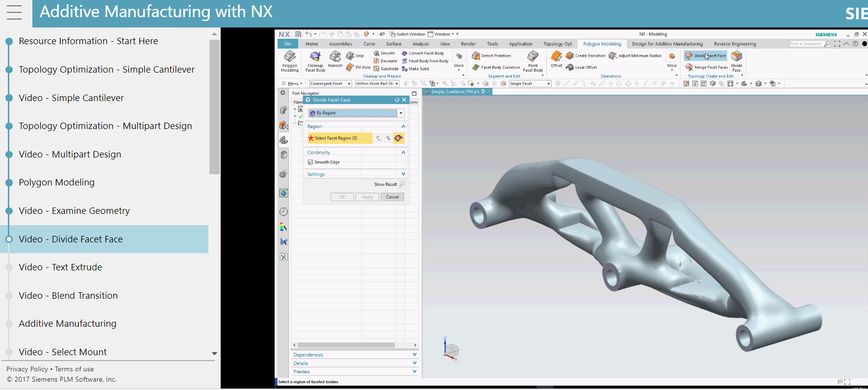Toggle the Smooth Edge checkbox
This screenshot has width=868, height=390.
coord(310,162)
